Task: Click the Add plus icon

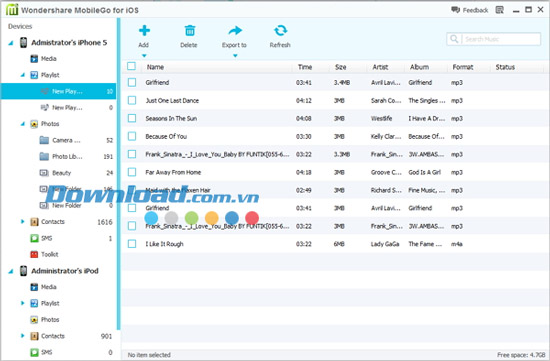Action: [144, 31]
